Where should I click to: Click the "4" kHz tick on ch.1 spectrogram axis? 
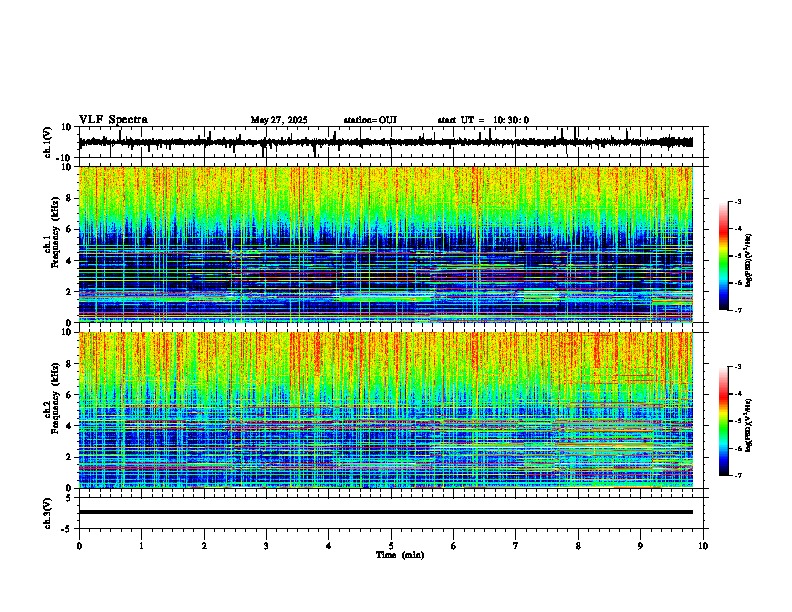click(x=70, y=261)
